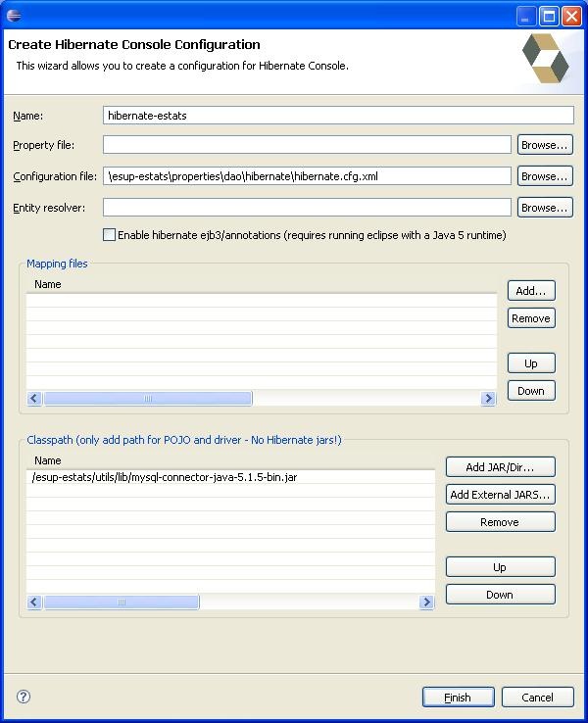Click the Eclipse icon in title bar
This screenshot has height=723, width=588.
tap(14, 15)
